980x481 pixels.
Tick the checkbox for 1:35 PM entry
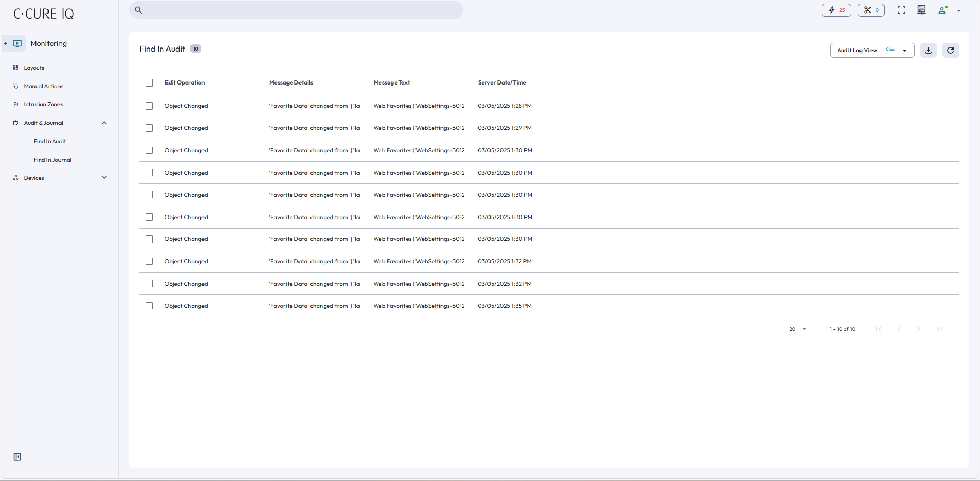click(149, 306)
